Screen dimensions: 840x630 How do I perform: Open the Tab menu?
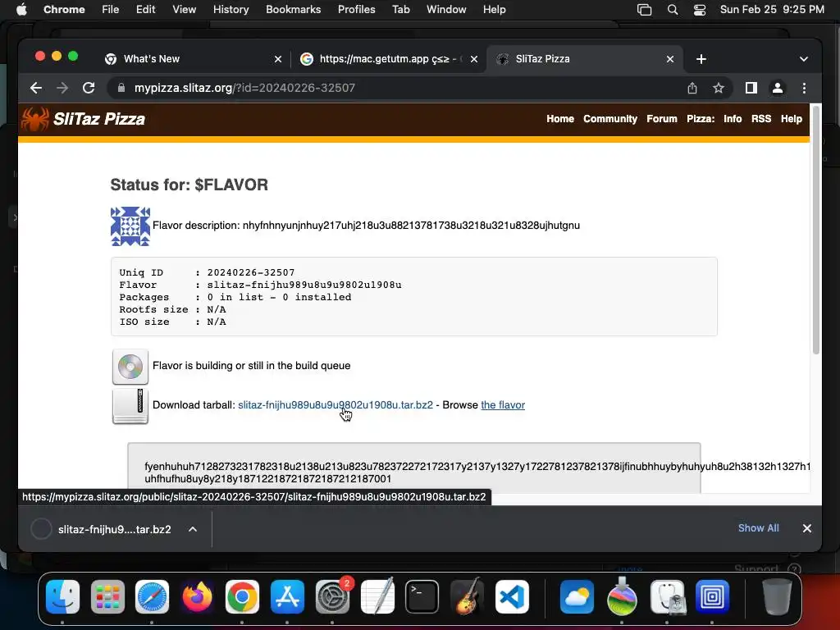coord(400,10)
